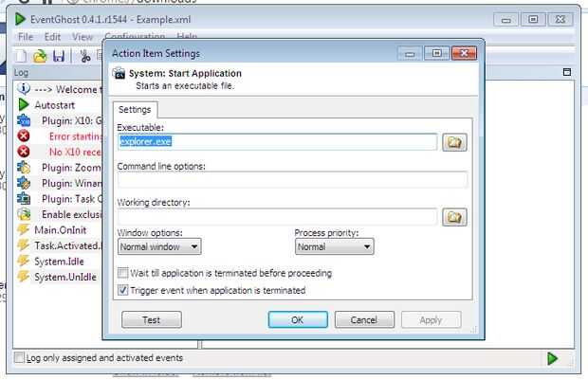Click the Open file folder toolbar icon
The height and width of the screenshot is (380, 588).
[x=40, y=56]
